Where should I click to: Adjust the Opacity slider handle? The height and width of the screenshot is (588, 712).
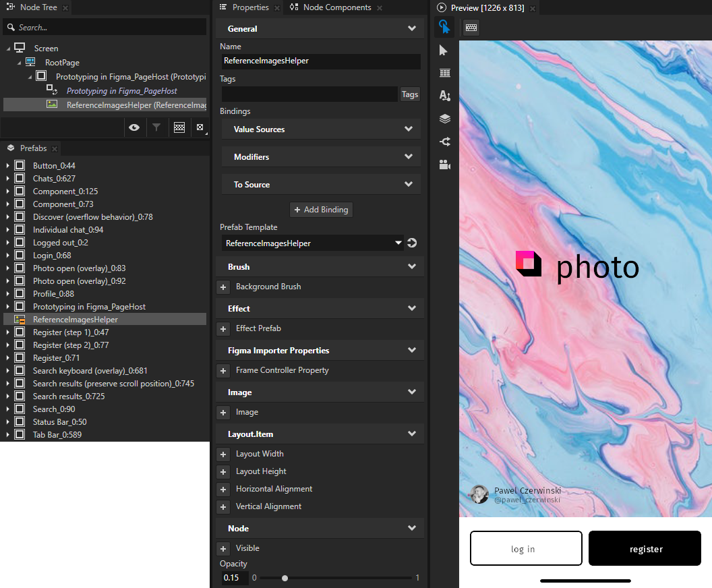pos(285,578)
